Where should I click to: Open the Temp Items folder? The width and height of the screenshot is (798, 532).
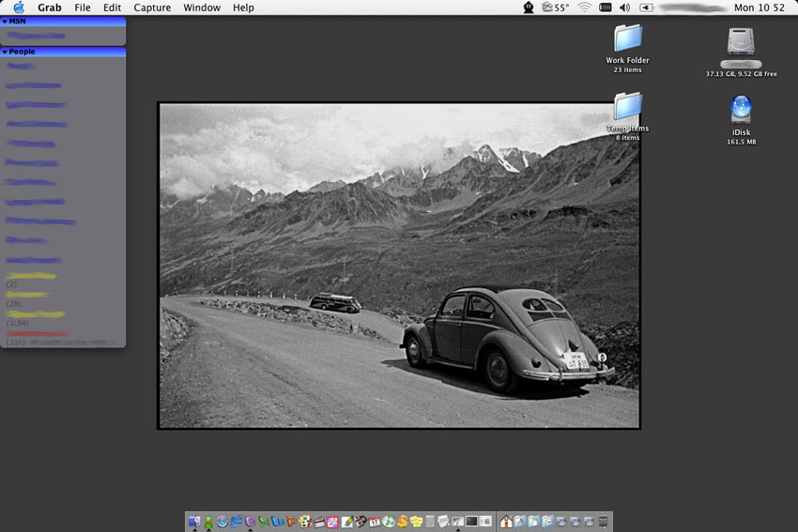pos(627,107)
